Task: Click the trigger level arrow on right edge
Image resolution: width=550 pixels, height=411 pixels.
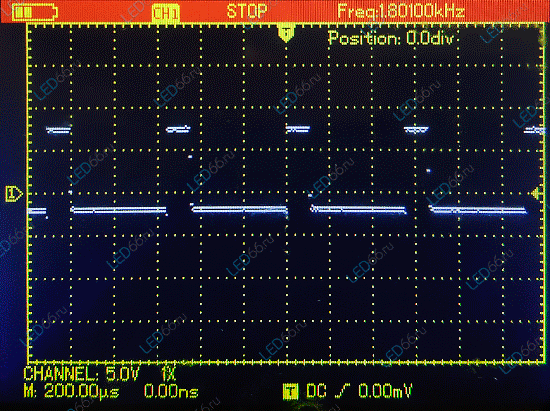Action: [x=536, y=194]
